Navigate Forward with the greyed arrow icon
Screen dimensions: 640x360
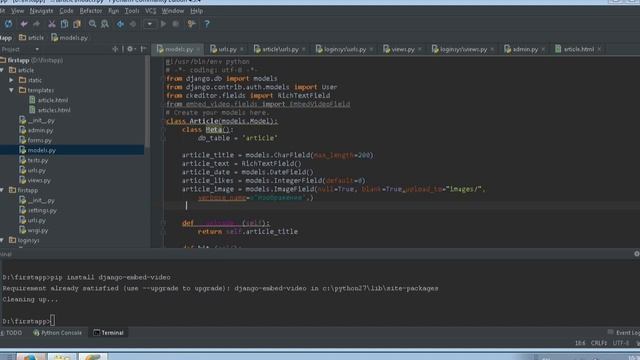[133, 24]
